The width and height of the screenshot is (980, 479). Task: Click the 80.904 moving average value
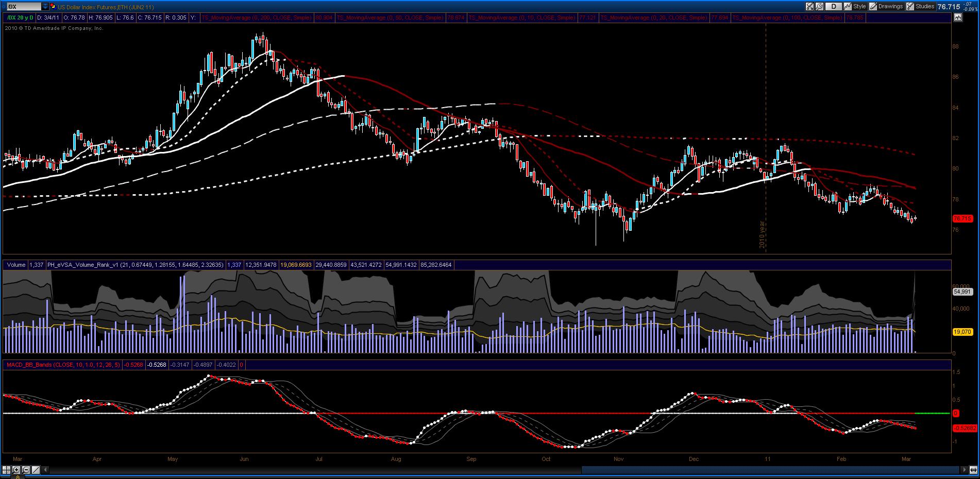(324, 18)
